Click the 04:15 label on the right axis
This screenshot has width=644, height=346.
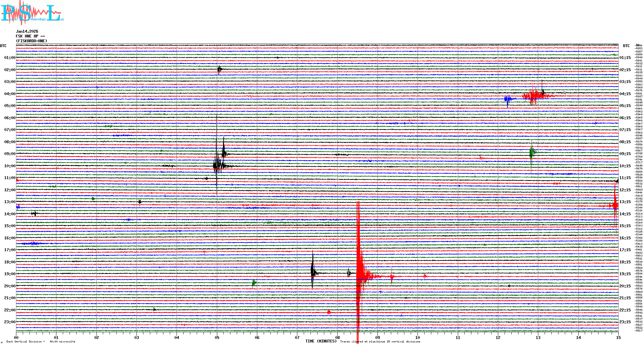[625, 94]
